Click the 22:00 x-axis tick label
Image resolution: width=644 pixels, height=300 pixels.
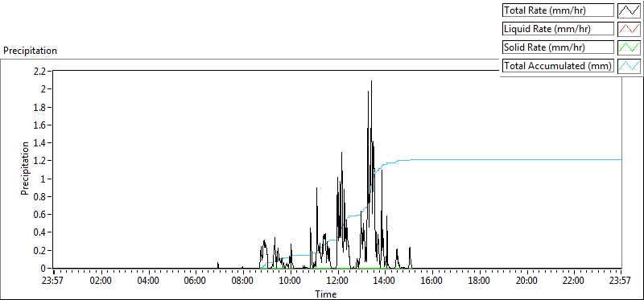574,282
